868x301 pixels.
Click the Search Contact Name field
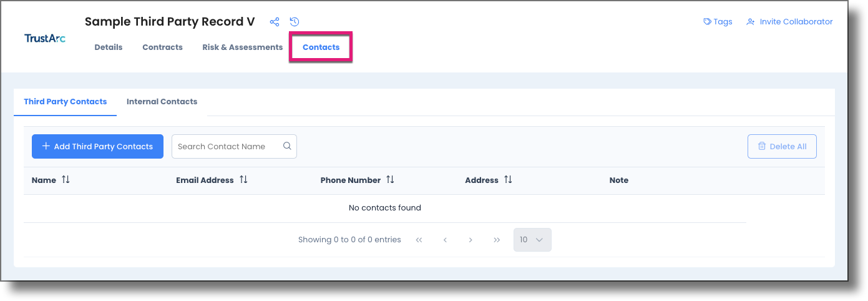[x=234, y=146]
